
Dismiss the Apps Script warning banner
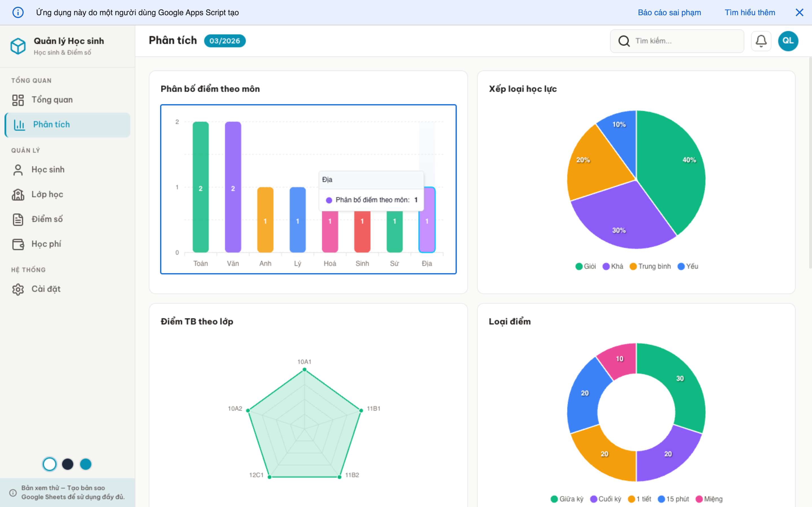[x=800, y=12]
